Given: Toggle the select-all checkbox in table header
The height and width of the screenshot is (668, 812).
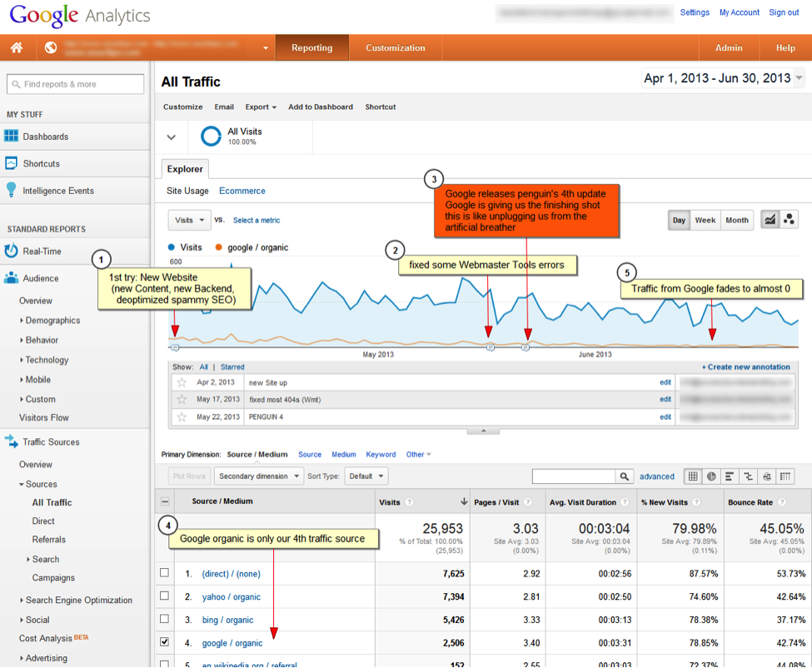Looking at the screenshot, I should pyautogui.click(x=165, y=501).
